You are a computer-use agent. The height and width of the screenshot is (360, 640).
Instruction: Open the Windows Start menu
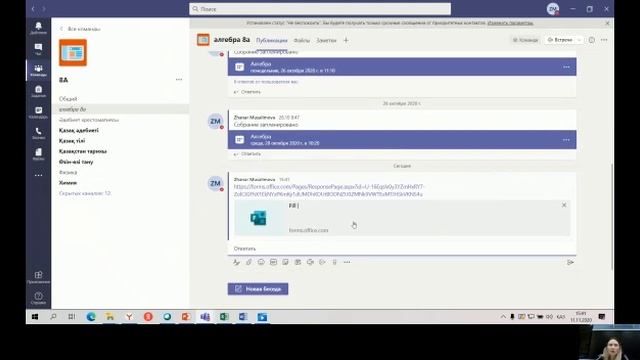click(x=35, y=317)
